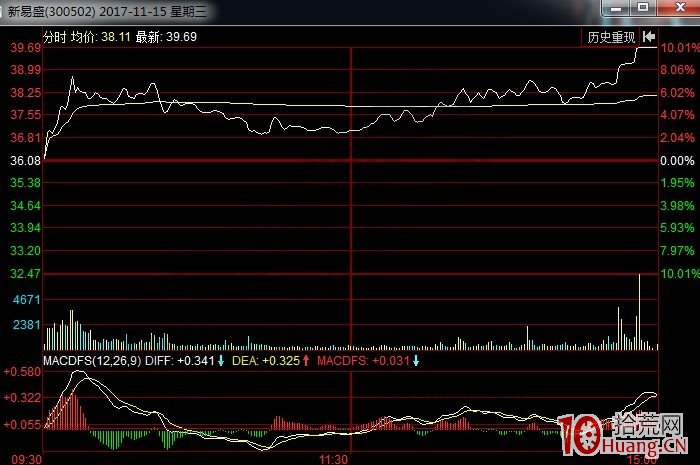Click the 38.25 price axis label

[x=25, y=93]
